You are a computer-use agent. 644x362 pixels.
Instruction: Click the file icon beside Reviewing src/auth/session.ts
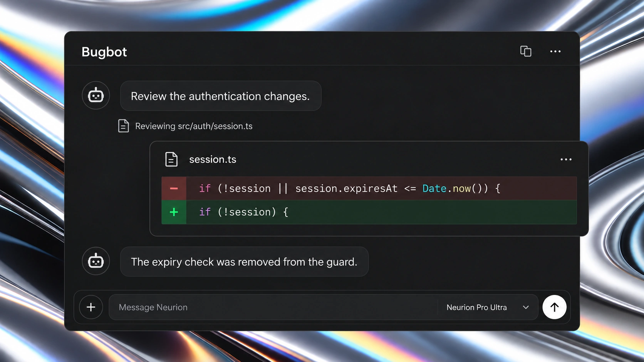point(123,126)
